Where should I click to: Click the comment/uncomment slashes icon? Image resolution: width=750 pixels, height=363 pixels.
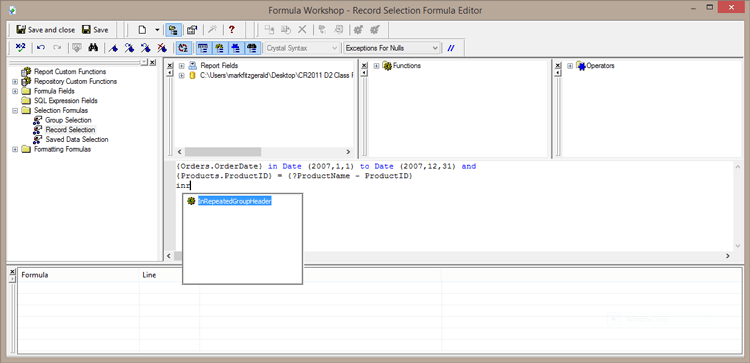[451, 48]
